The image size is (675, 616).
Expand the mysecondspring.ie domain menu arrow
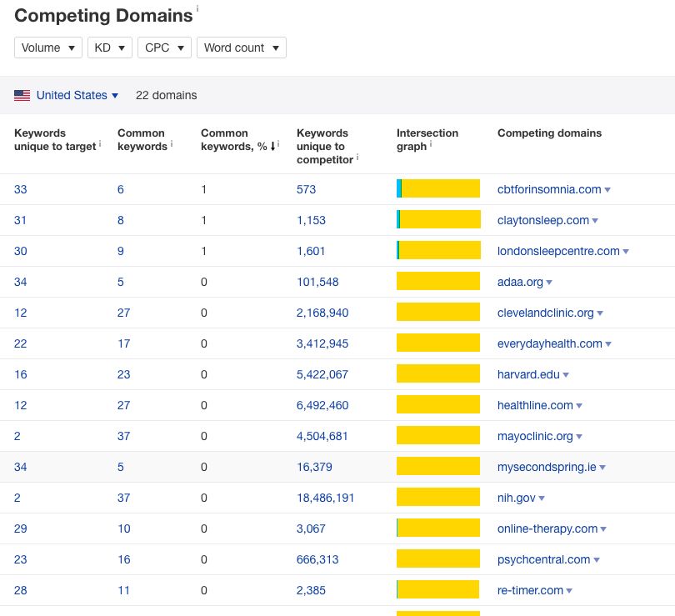pos(602,468)
